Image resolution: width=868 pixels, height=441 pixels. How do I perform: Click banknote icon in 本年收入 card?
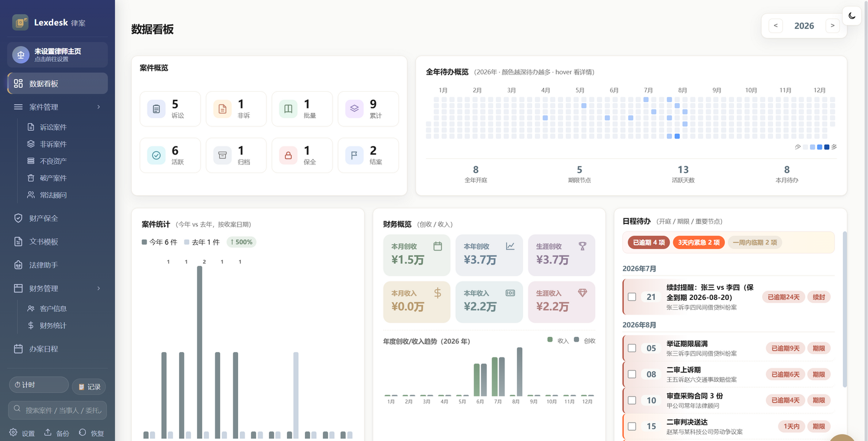(510, 293)
